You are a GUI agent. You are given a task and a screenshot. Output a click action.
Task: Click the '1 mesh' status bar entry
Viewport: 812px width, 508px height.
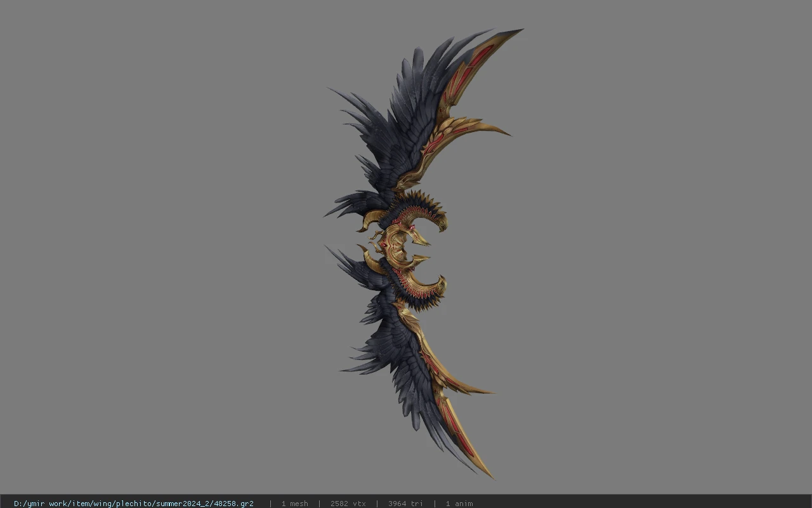pos(294,504)
